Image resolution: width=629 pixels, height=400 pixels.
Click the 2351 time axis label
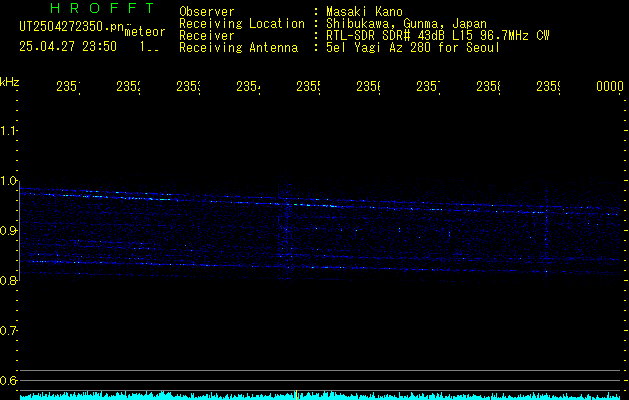[x=68, y=87]
